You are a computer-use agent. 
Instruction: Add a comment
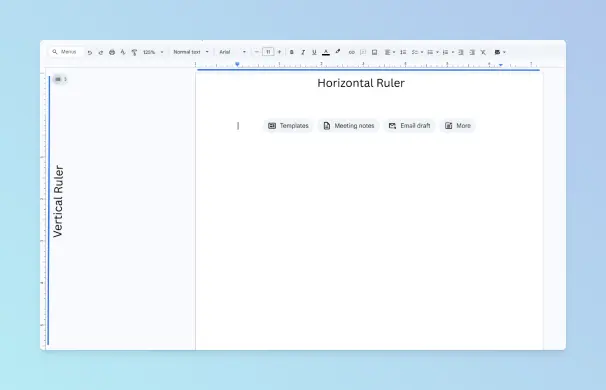363,52
